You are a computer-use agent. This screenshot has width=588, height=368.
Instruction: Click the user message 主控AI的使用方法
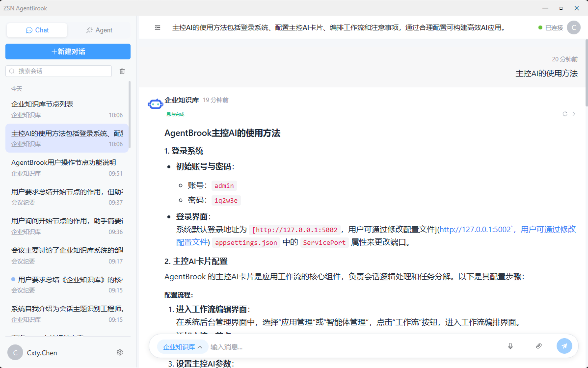point(547,73)
